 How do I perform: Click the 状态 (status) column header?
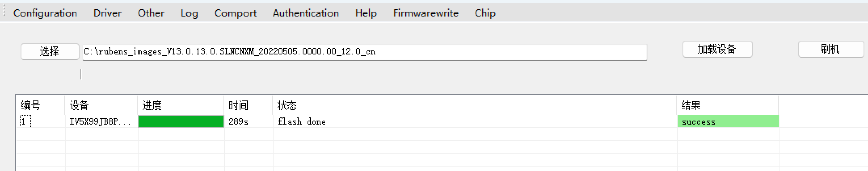pos(287,106)
